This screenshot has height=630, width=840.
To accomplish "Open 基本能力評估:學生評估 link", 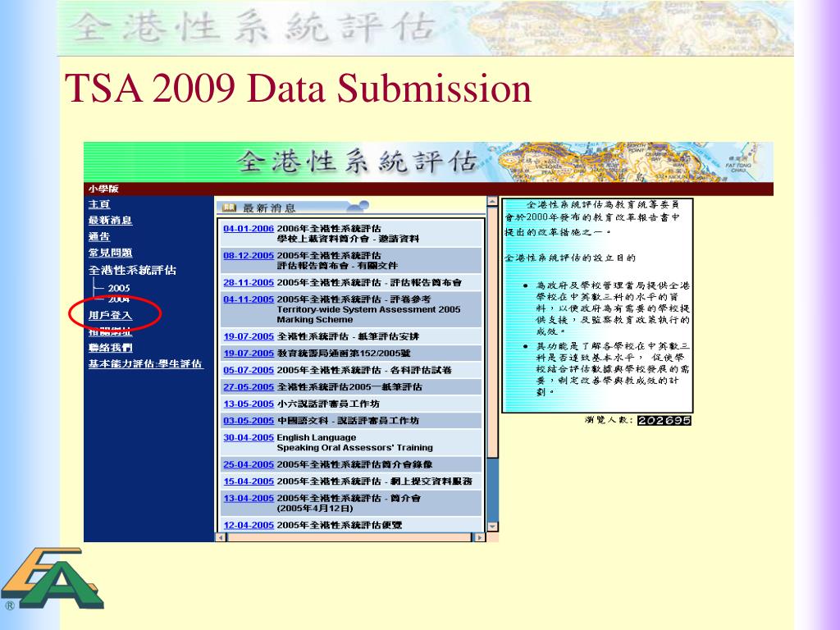I will [145, 363].
